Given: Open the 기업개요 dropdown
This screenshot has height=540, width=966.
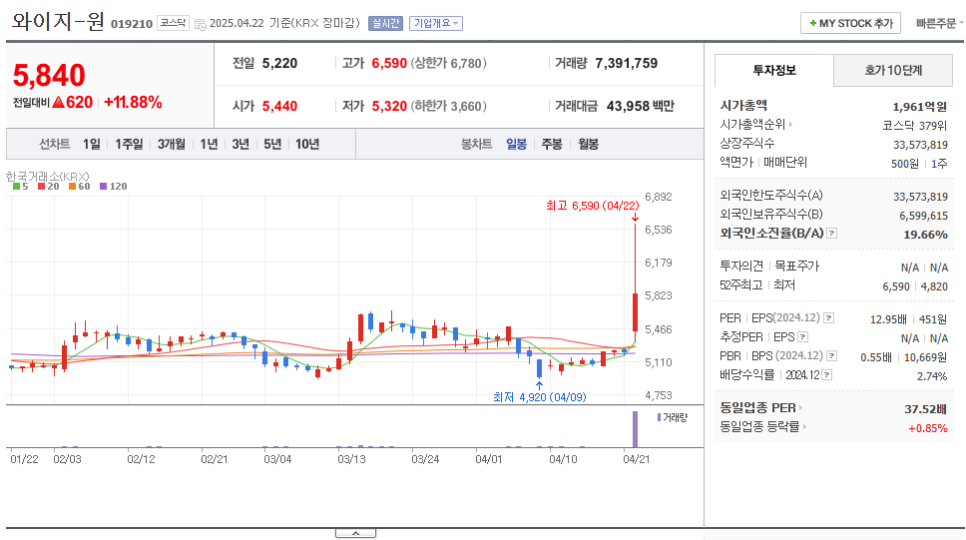Looking at the screenshot, I should point(436,23).
